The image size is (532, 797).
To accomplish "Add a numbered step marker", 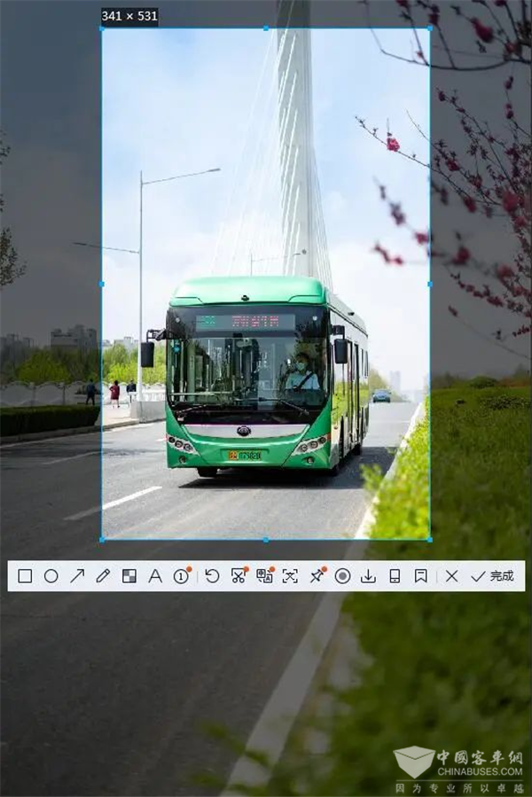I will point(181,576).
